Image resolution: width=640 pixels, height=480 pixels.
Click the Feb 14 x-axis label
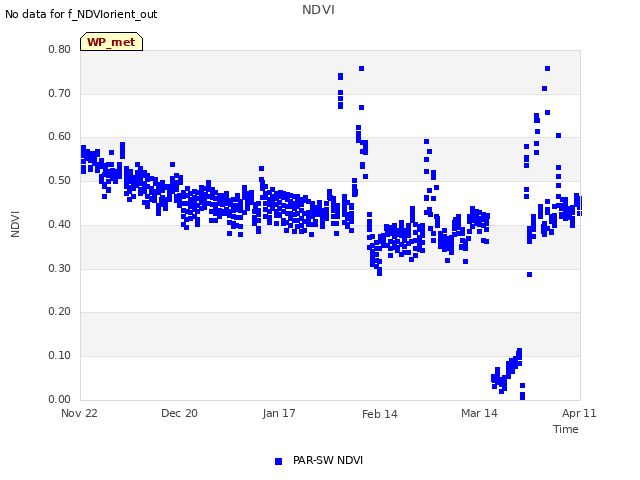[380, 414]
